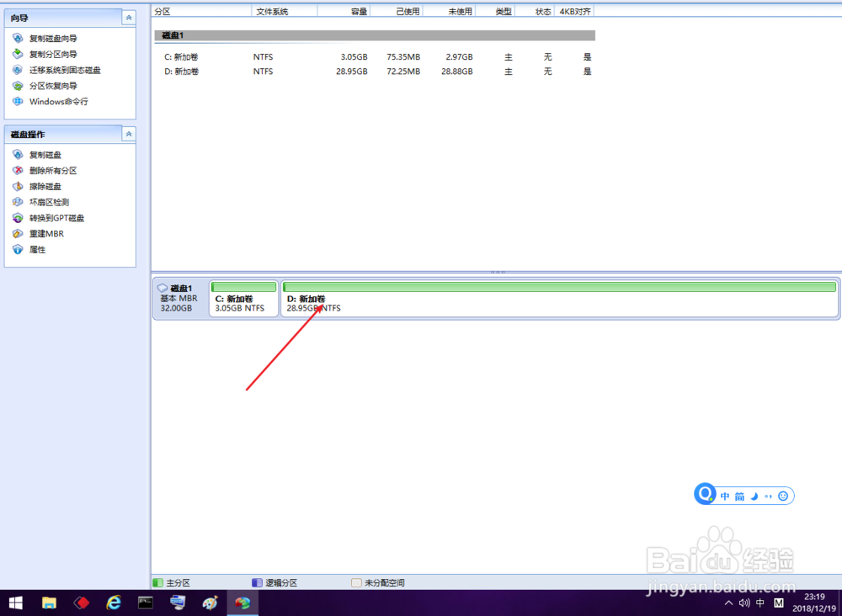Click the 磁盘1 disk icon in the disk map
This screenshot has height=616, width=842.
163,288
